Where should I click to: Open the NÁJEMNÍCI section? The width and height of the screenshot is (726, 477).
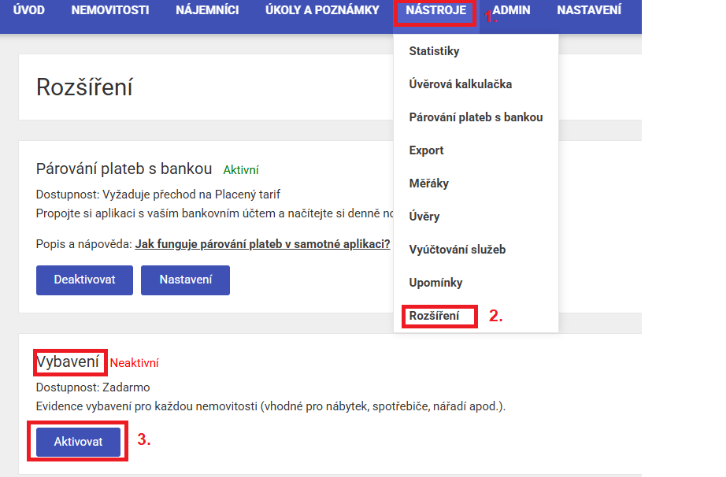(x=207, y=11)
